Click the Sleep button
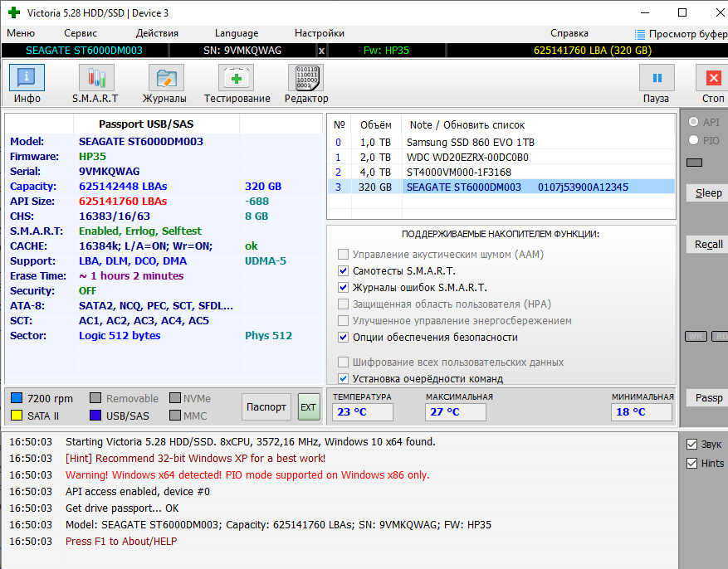728x569 pixels. [x=708, y=193]
